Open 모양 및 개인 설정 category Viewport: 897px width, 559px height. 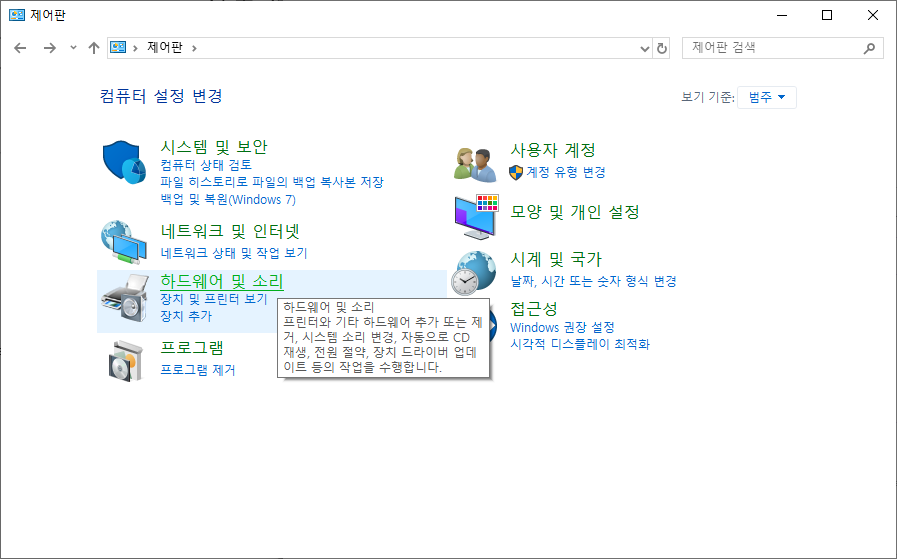point(575,212)
